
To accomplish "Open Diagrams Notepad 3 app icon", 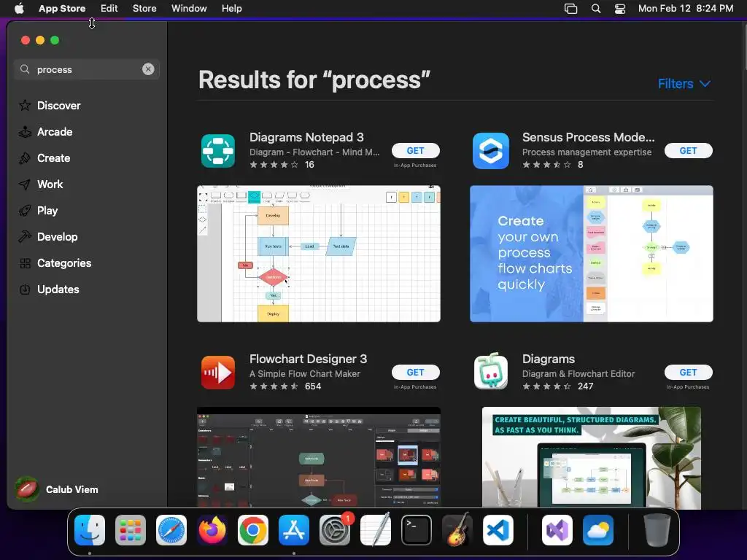I will pos(217,151).
